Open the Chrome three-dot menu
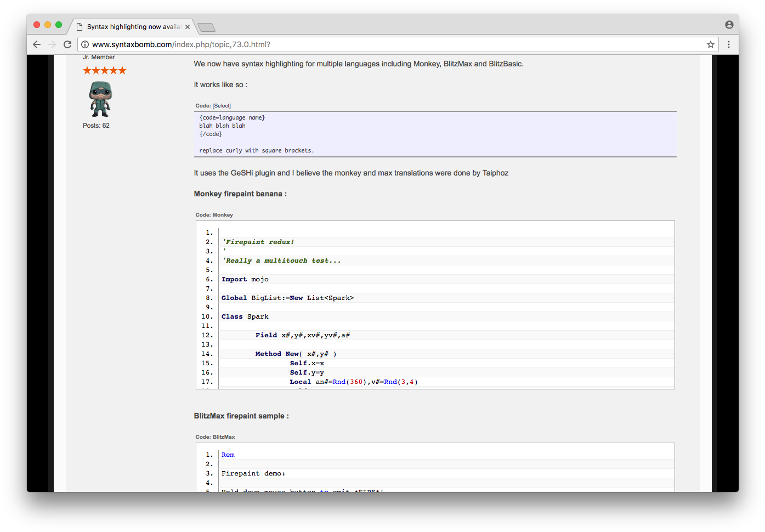The height and width of the screenshot is (532, 765). (729, 44)
